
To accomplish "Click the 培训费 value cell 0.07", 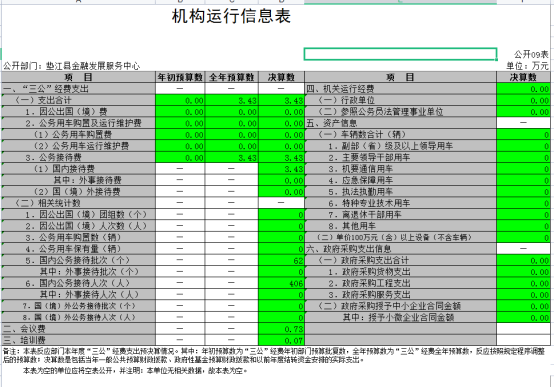I will pyautogui.click(x=281, y=340).
